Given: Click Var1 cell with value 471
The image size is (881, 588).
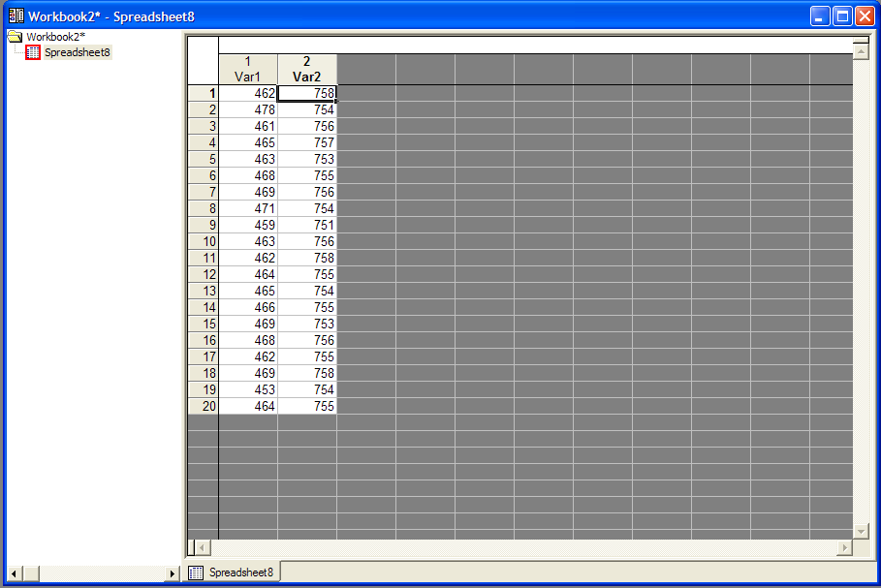Looking at the screenshot, I should pyautogui.click(x=248, y=208).
